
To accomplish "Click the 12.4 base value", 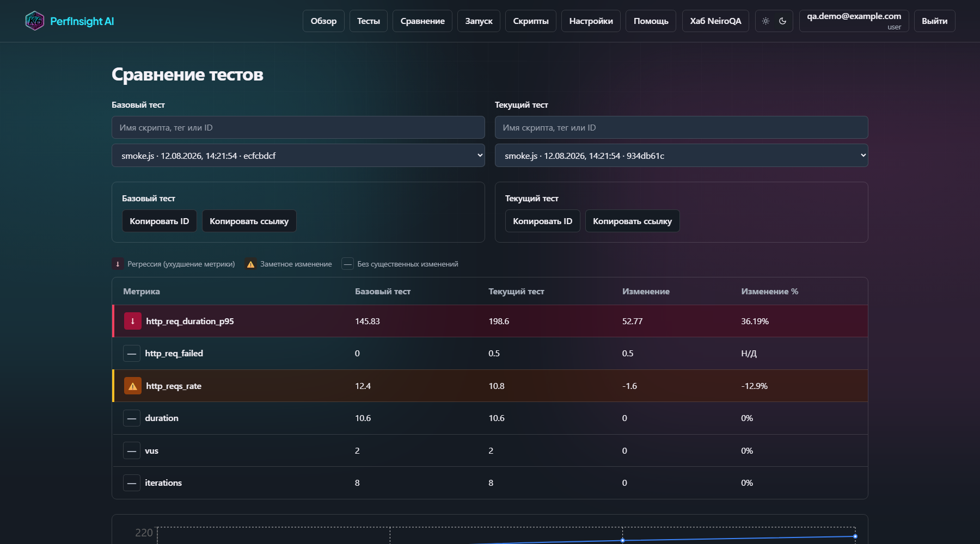I will click(363, 386).
